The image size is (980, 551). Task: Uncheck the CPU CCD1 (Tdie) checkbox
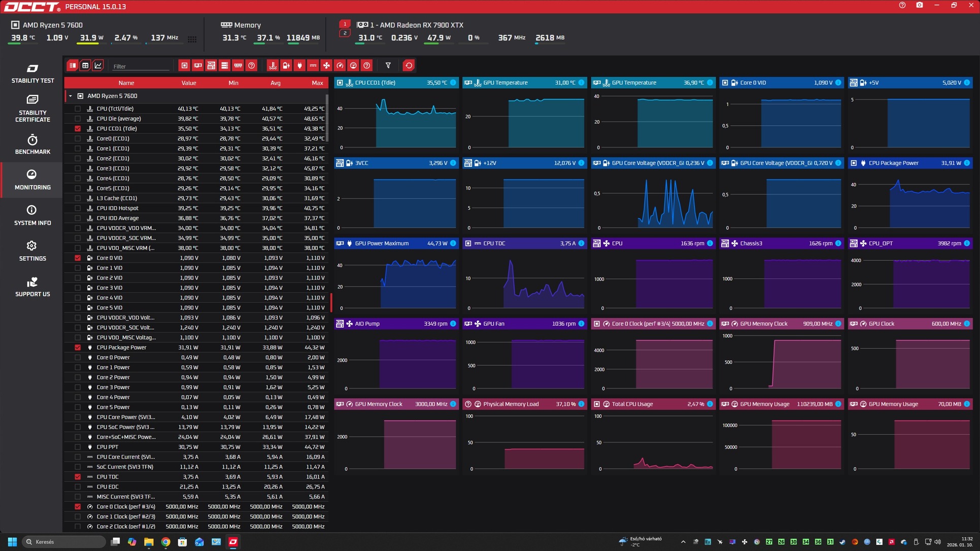pos(78,128)
